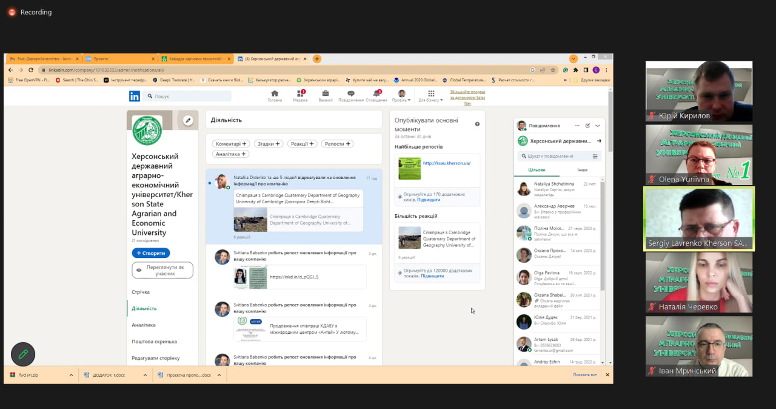The height and width of the screenshot is (410, 776).
Task: Click the Створити create button
Action: 151,253
